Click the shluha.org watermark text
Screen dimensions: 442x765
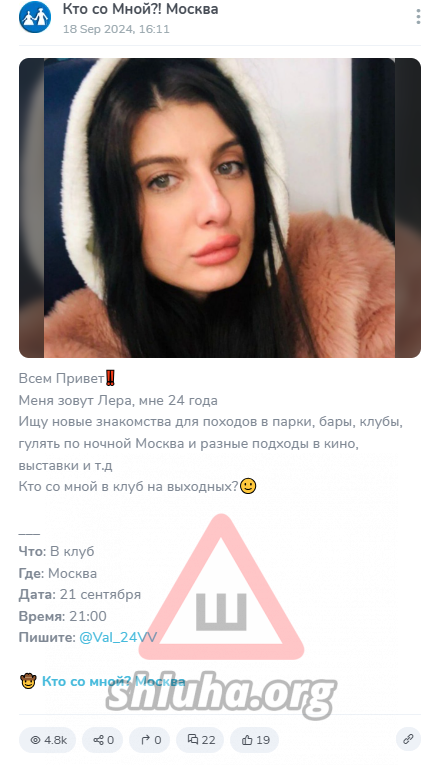pyautogui.click(x=221, y=696)
